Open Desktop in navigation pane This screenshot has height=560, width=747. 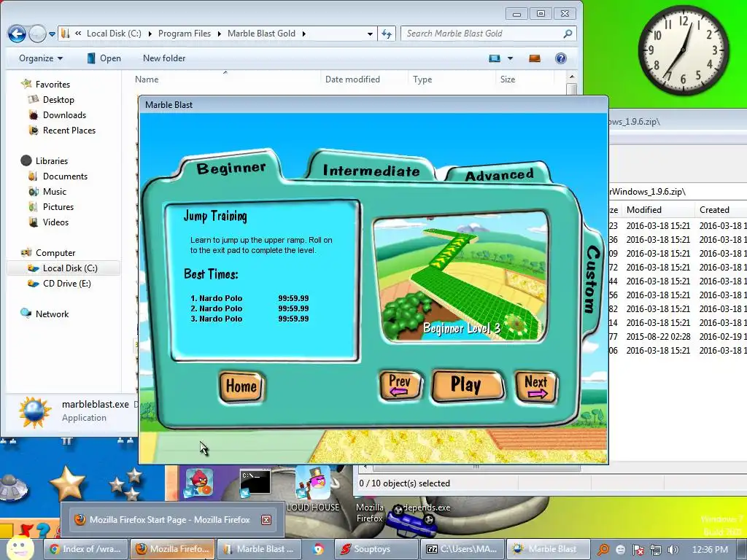[58, 99]
